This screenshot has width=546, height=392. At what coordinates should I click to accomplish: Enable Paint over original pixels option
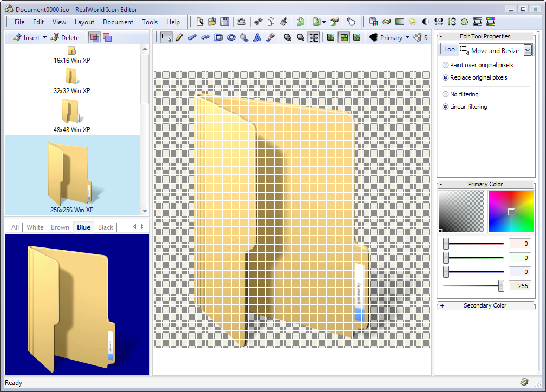[x=446, y=65]
